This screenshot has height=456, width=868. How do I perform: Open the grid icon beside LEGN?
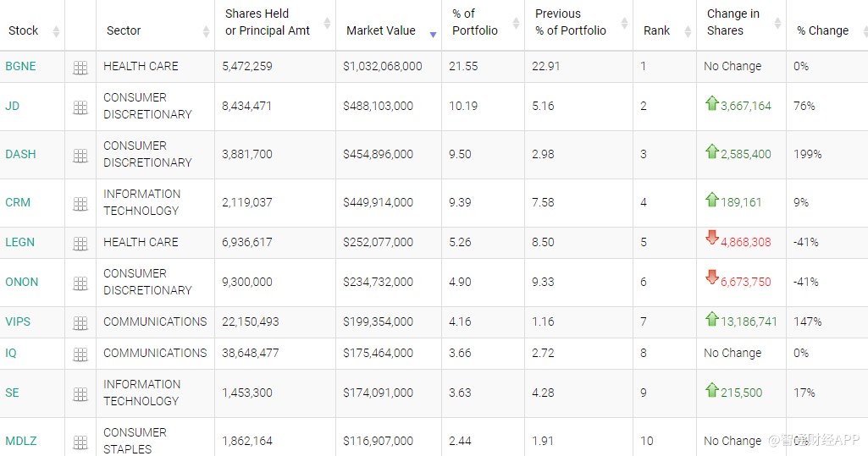(x=80, y=244)
